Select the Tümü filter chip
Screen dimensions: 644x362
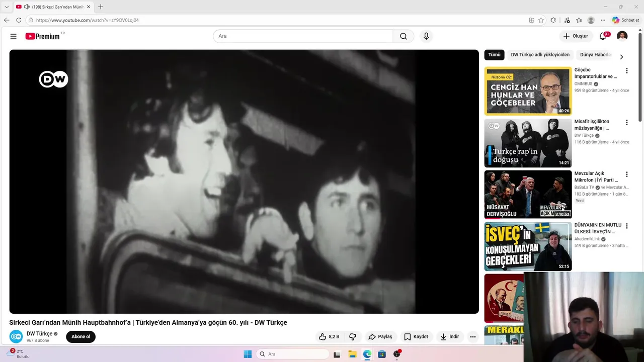[x=495, y=55]
